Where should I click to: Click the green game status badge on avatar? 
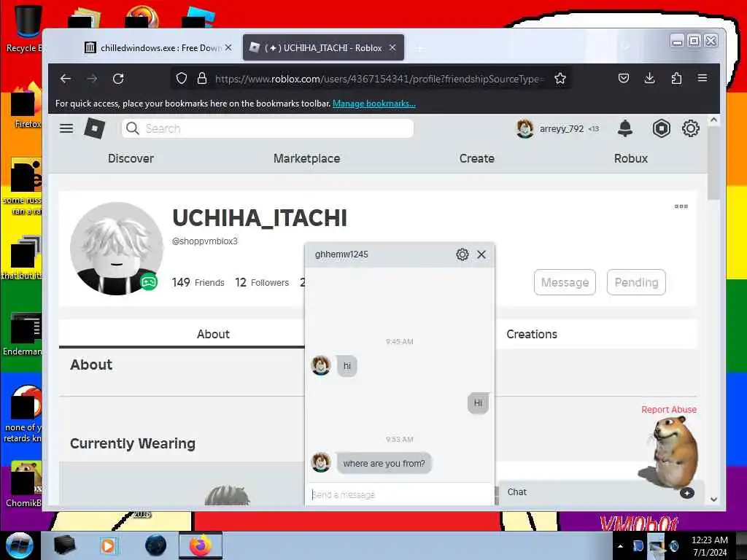click(x=149, y=282)
